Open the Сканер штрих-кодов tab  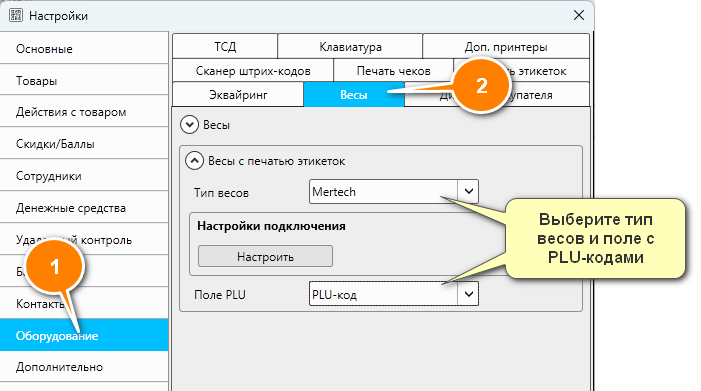coord(253,71)
